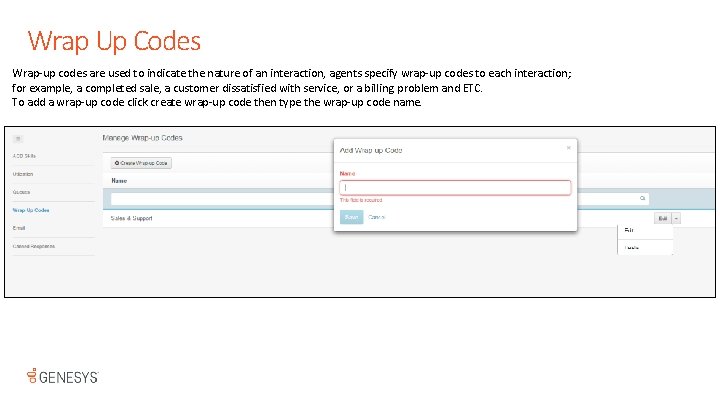Expand dropdown arrow next to Edit button

pos(676,219)
